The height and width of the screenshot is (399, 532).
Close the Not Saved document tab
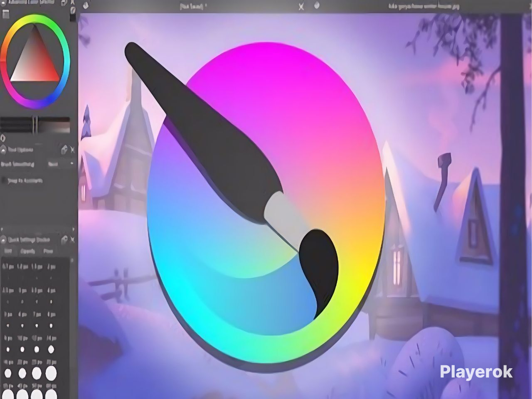pyautogui.click(x=301, y=6)
